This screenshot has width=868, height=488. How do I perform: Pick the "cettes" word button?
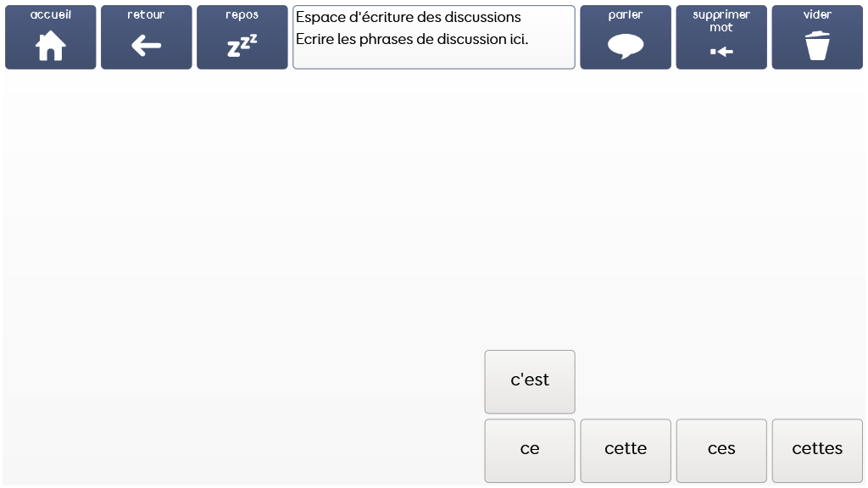pyautogui.click(x=817, y=449)
